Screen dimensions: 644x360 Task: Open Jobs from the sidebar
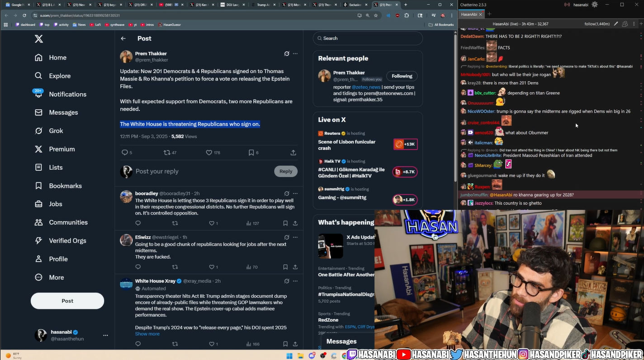(48, 204)
